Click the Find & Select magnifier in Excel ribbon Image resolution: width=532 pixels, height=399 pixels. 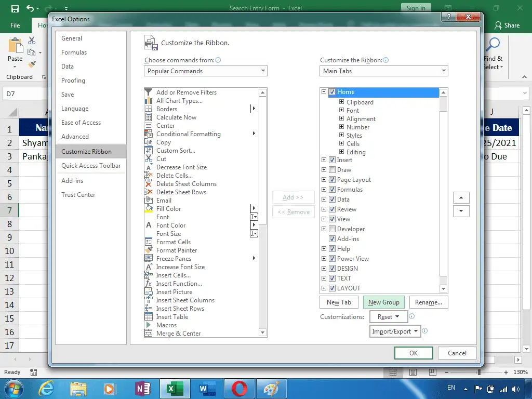493,44
